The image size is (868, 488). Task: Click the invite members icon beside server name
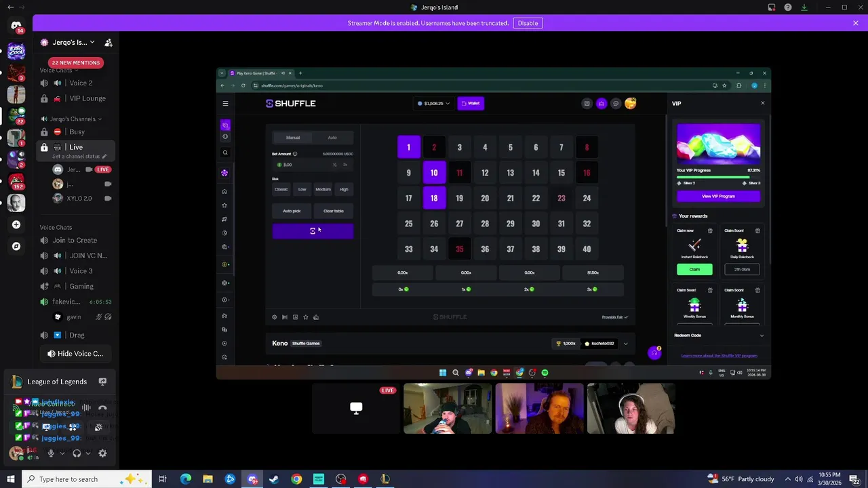[x=108, y=43]
